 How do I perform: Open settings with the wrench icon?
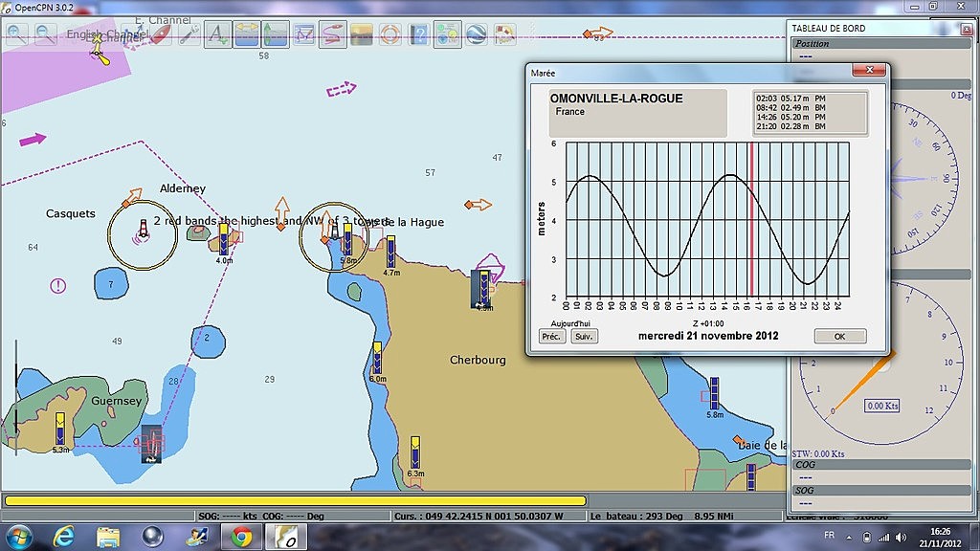coord(189,33)
